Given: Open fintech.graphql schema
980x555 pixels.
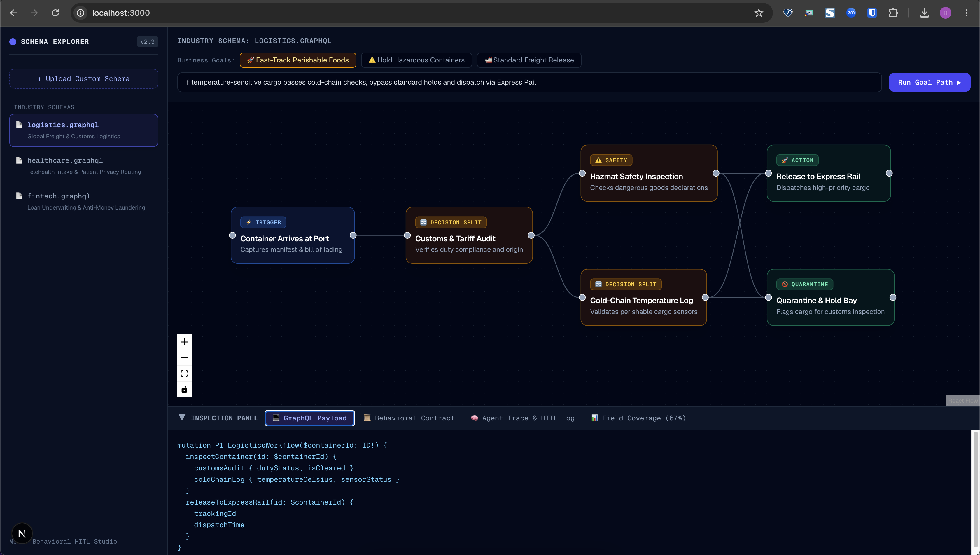Looking at the screenshot, I should pos(83,201).
